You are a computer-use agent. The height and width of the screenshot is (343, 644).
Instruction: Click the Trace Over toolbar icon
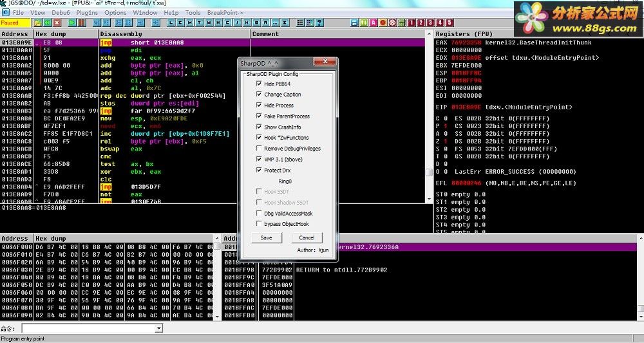click(x=128, y=23)
